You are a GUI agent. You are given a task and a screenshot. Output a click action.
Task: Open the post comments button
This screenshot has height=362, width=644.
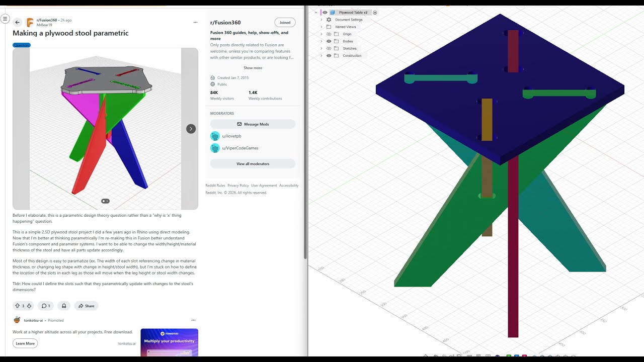46,306
